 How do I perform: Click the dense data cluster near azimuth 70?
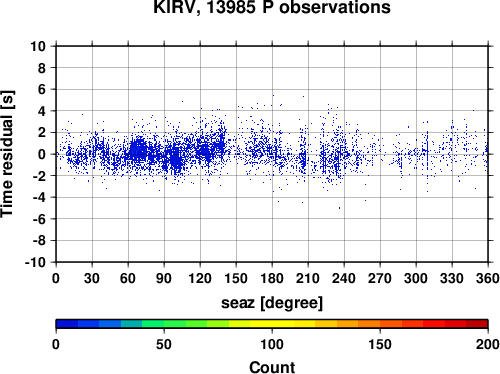coord(138,151)
